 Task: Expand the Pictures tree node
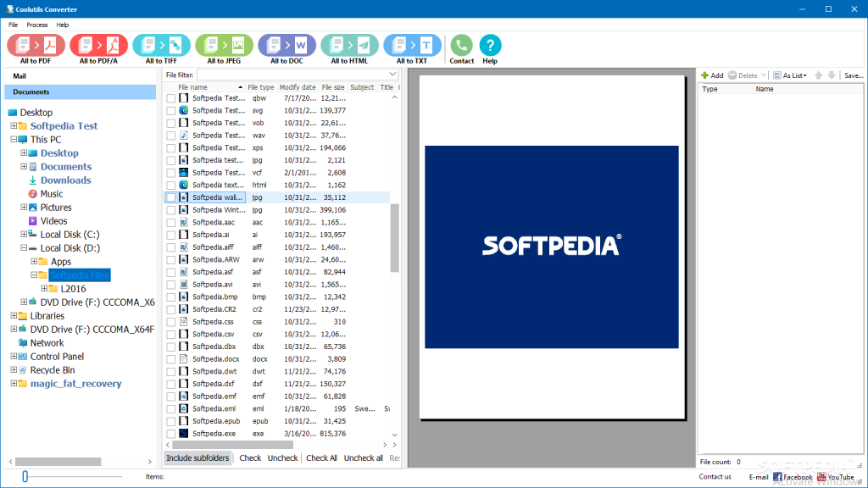point(24,208)
